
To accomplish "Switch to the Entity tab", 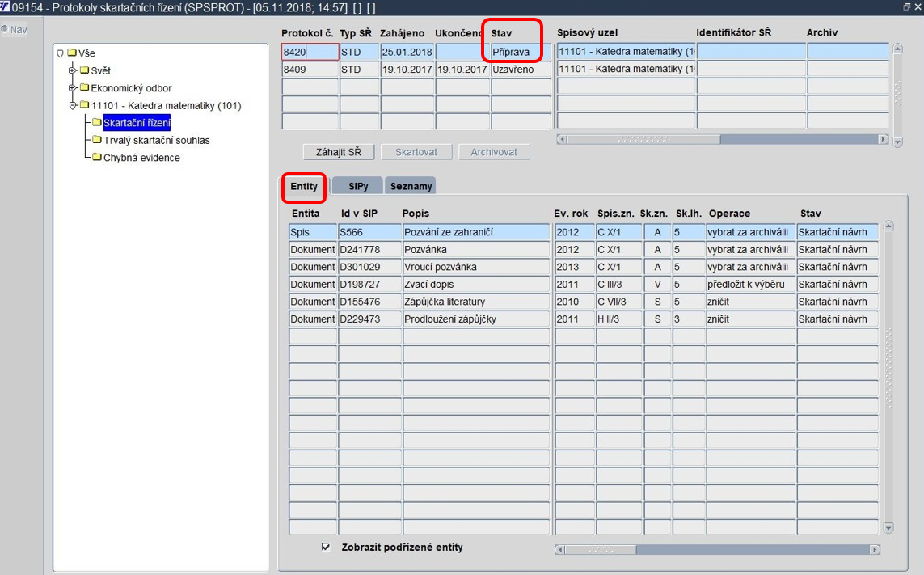I will click(x=304, y=186).
